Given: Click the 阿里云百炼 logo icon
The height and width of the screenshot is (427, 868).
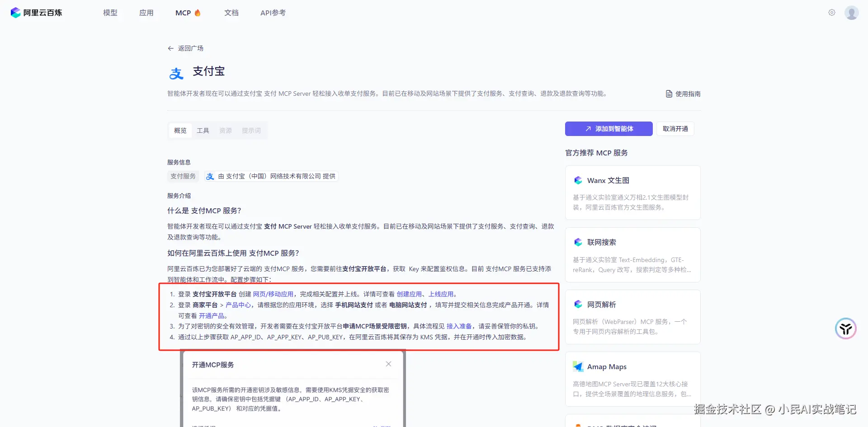Looking at the screenshot, I should [16, 13].
